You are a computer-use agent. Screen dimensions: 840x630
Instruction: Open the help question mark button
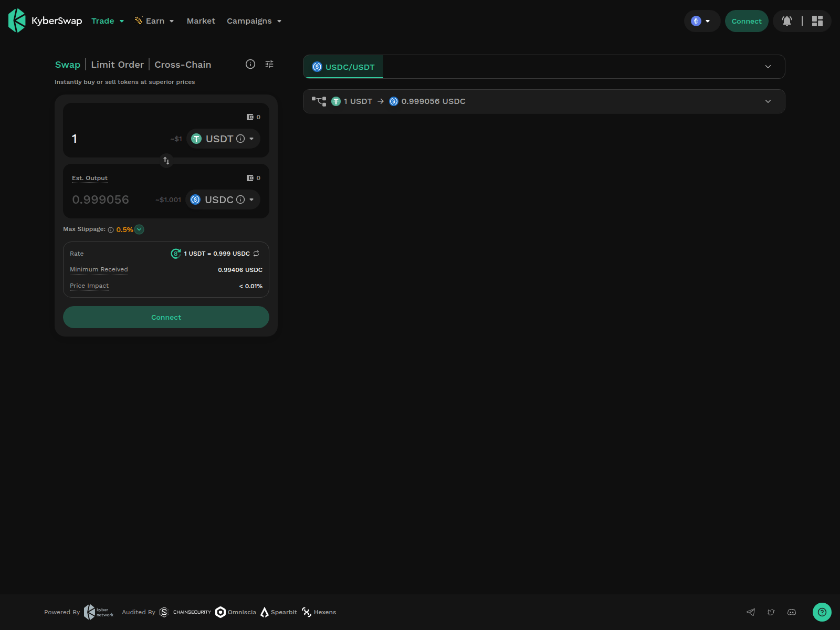[x=822, y=612]
